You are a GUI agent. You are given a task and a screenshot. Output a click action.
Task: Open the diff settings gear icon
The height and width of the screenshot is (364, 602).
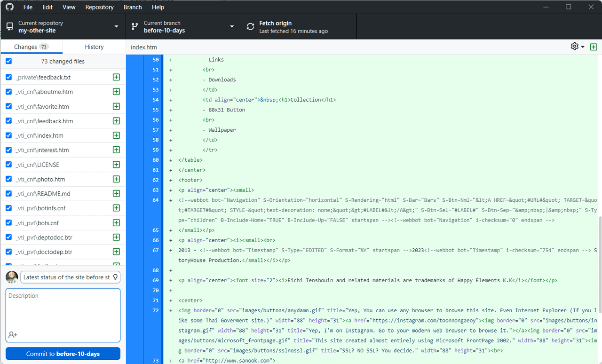click(x=574, y=47)
